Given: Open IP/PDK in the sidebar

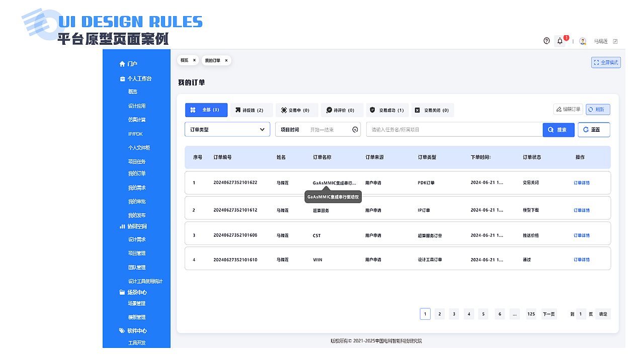Looking at the screenshot, I should (136, 134).
